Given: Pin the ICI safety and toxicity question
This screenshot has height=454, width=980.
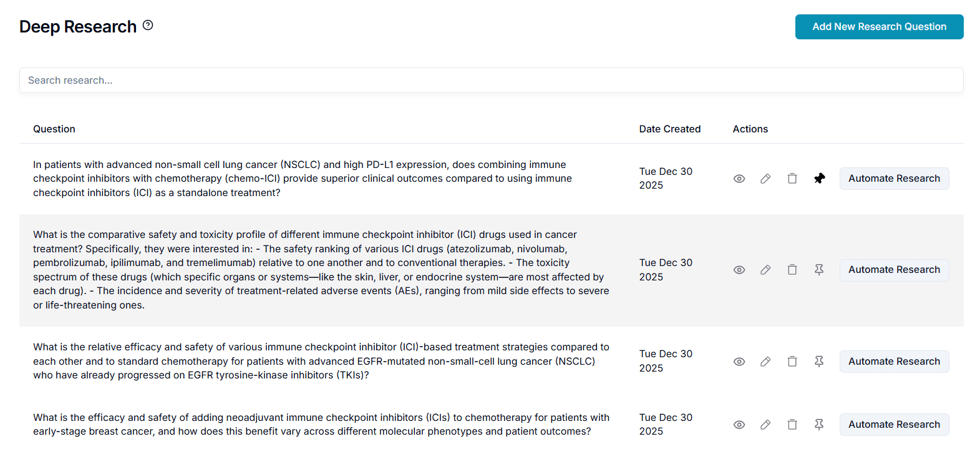Looking at the screenshot, I should point(819,270).
